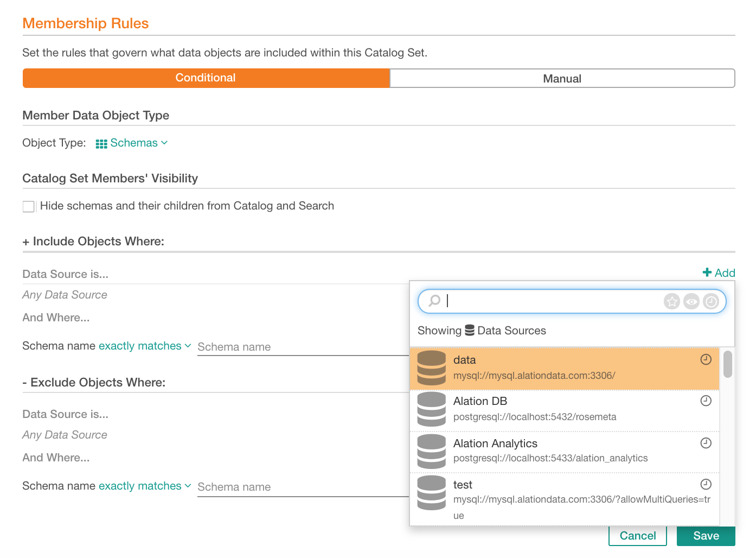Click Exclude section Schema name input
Screen dimensions: 756x558
(x=304, y=487)
